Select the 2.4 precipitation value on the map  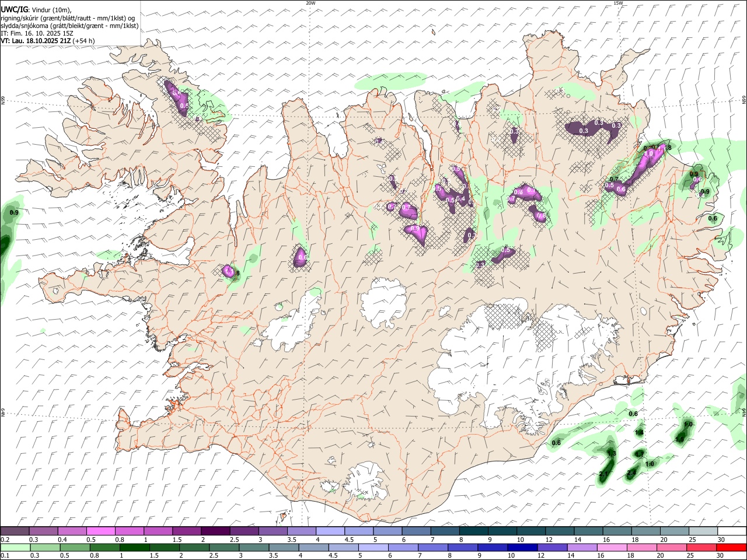point(631,473)
